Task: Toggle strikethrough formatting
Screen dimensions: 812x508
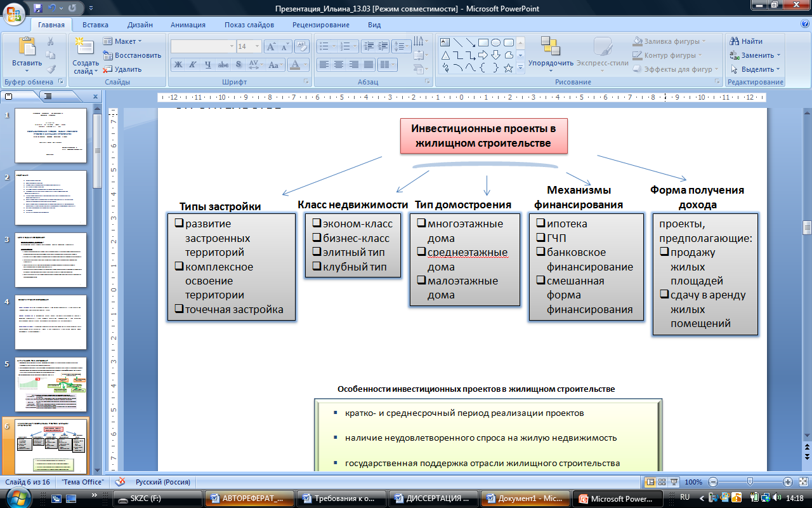Action: (x=223, y=65)
